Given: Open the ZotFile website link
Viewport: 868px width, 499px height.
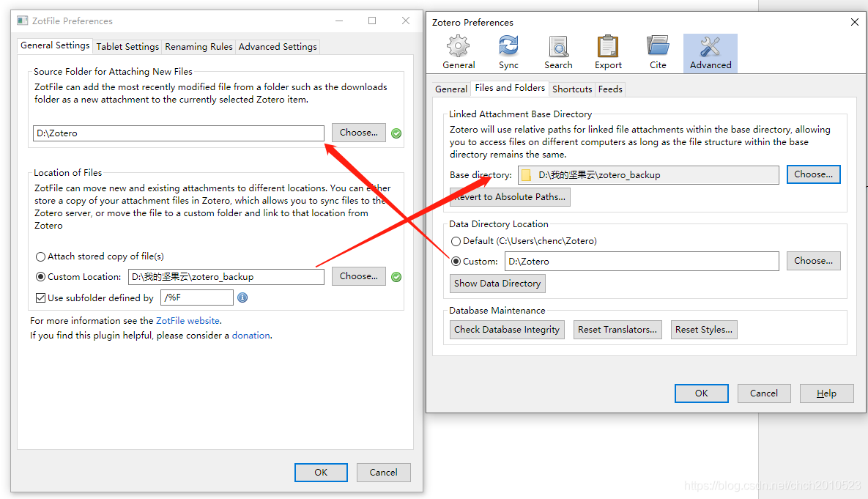Looking at the screenshot, I should coord(188,321).
